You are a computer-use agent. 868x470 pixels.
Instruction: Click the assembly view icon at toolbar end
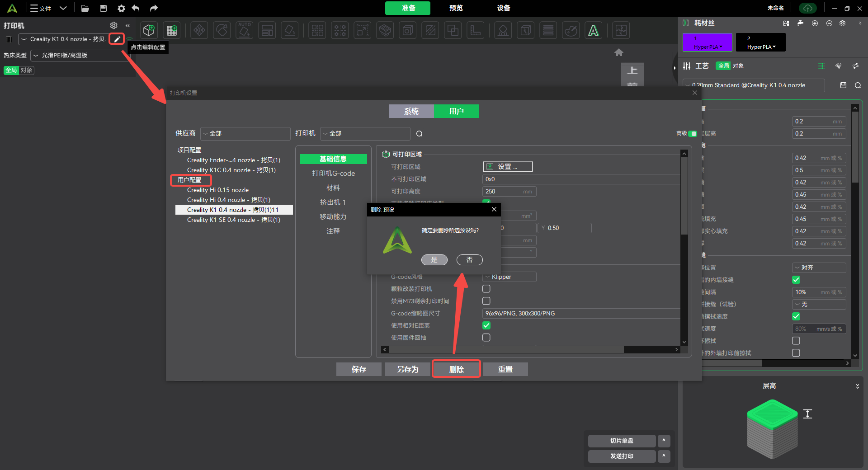pyautogui.click(x=621, y=30)
